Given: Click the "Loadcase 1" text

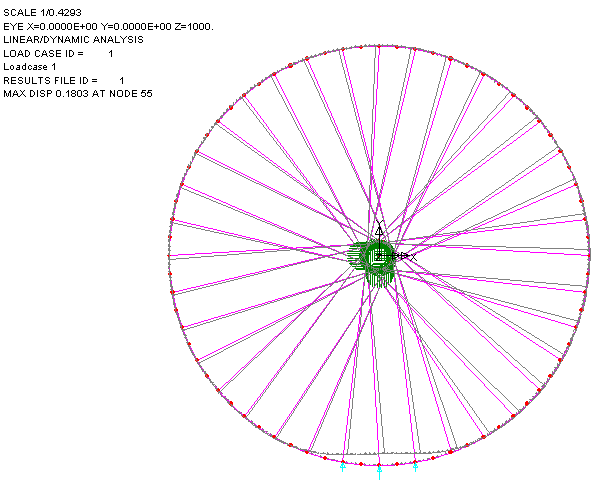Looking at the screenshot, I should point(29,67).
